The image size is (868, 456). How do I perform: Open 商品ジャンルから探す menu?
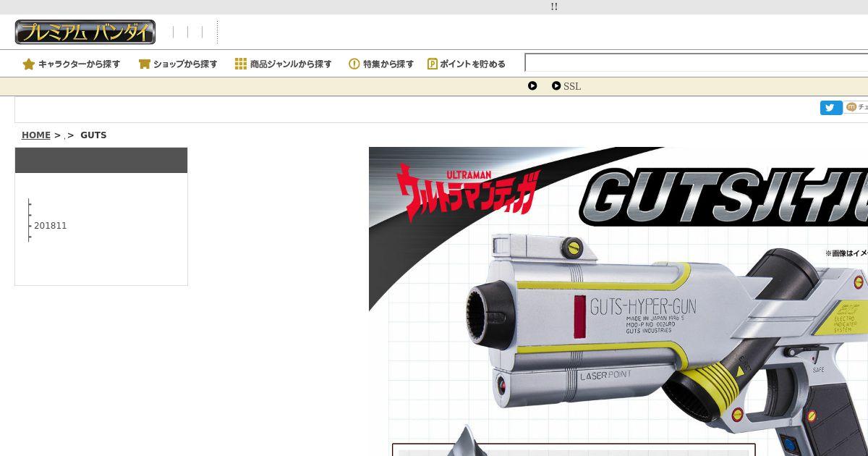[291, 64]
